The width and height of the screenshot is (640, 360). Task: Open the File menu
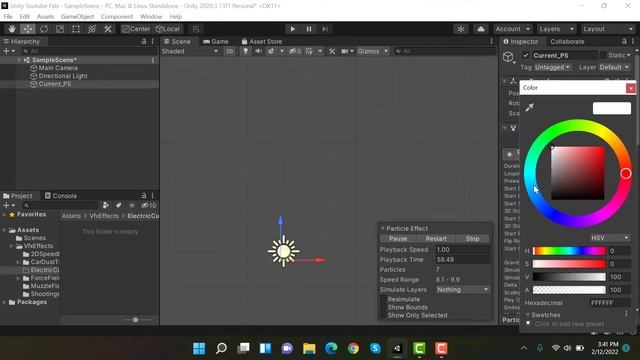[x=8, y=16]
